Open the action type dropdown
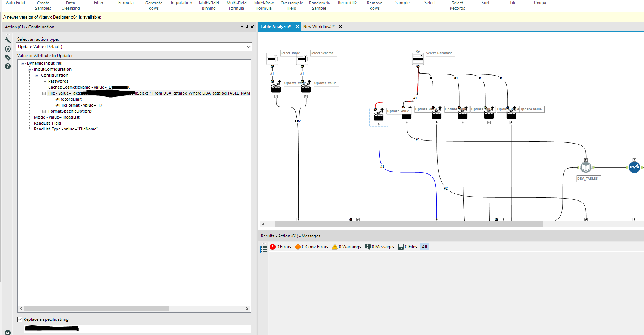This screenshot has width=644, height=335. [x=134, y=47]
